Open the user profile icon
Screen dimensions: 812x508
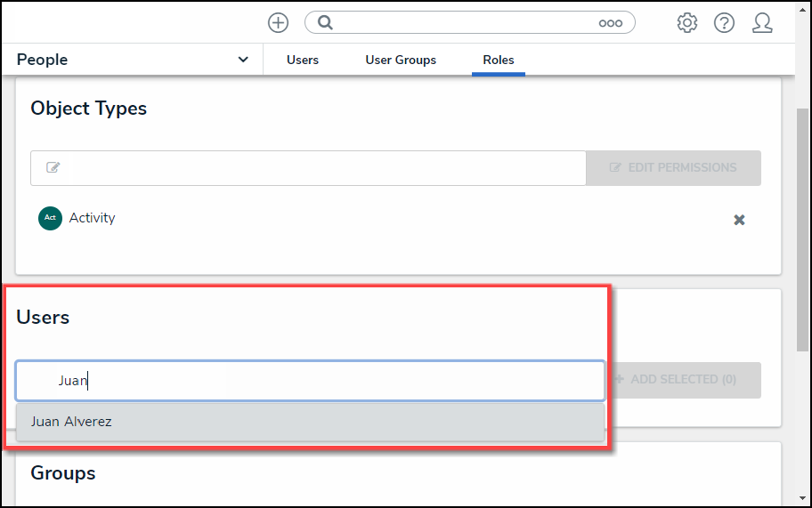[x=762, y=23]
